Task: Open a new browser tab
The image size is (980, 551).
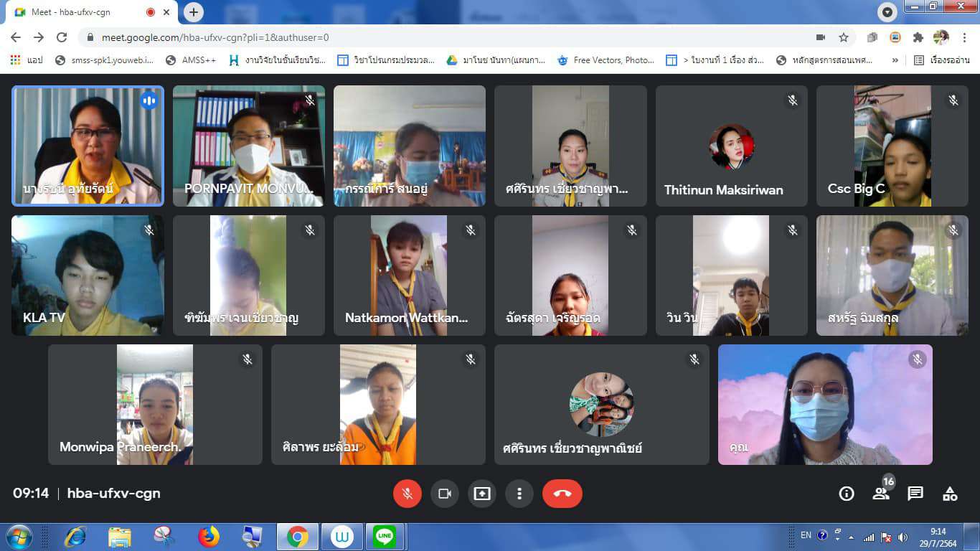Action: tap(194, 12)
